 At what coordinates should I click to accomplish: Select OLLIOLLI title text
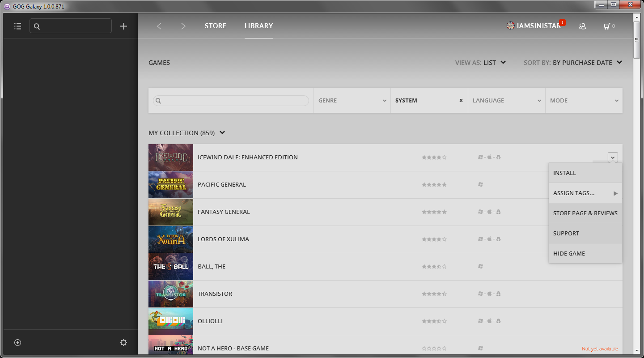point(210,321)
